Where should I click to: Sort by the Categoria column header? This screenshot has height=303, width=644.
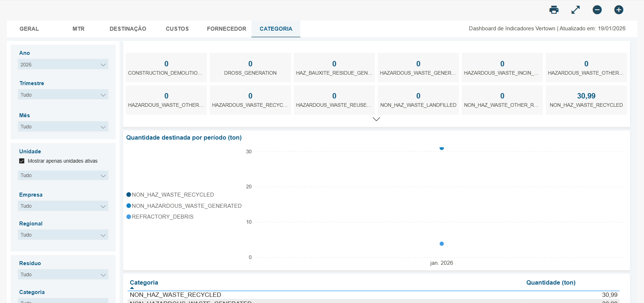(144, 282)
